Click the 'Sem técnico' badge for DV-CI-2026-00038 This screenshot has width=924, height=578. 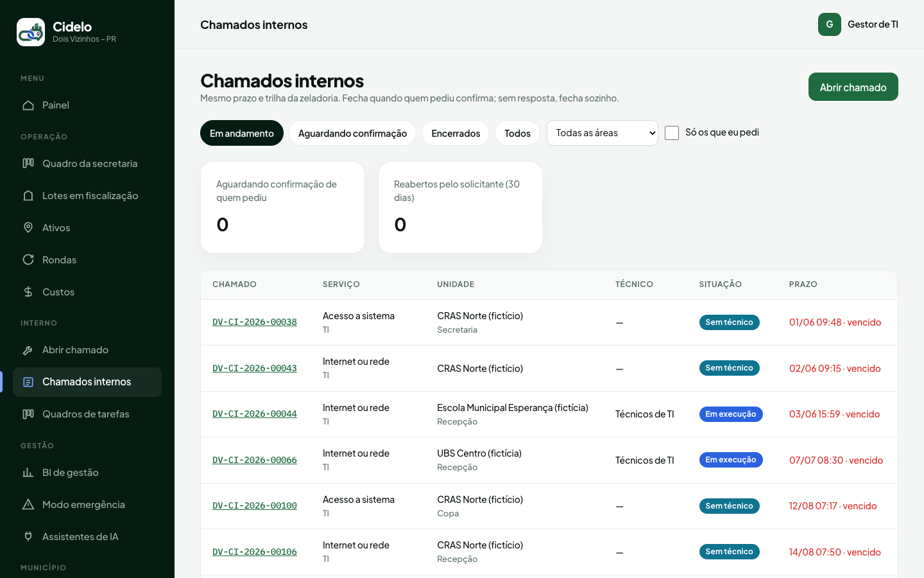[730, 322]
